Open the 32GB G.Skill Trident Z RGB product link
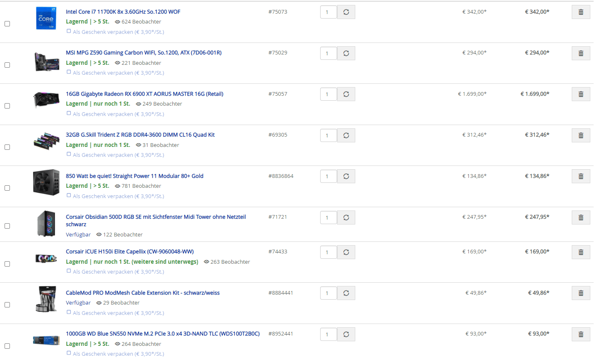The image size is (599, 364). (140, 135)
